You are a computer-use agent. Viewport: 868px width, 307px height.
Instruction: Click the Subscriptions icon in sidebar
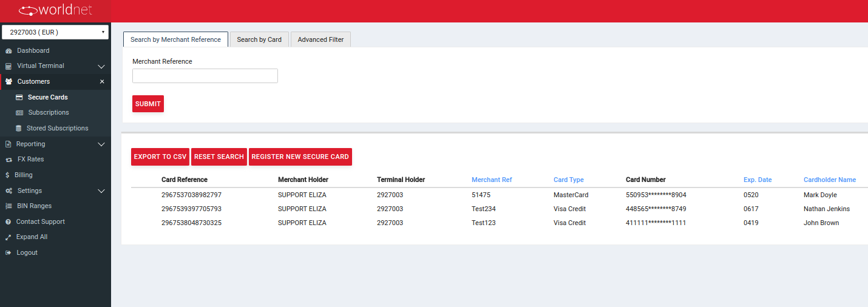19,113
